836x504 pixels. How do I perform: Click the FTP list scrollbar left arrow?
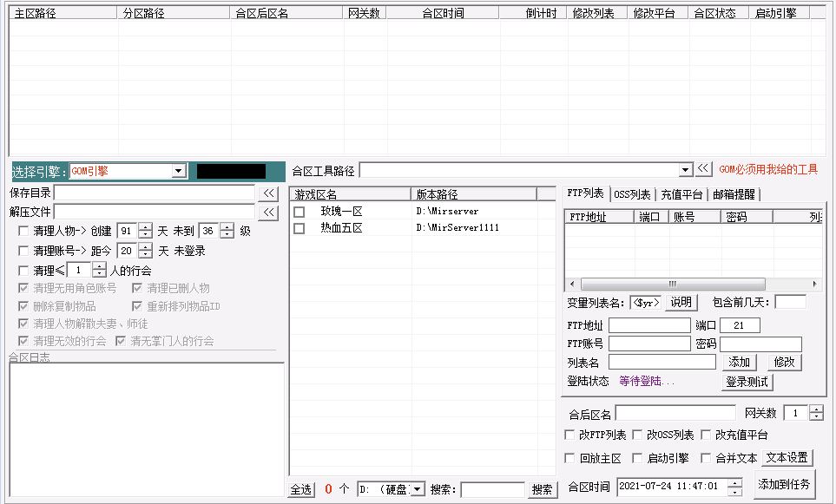[x=572, y=284]
